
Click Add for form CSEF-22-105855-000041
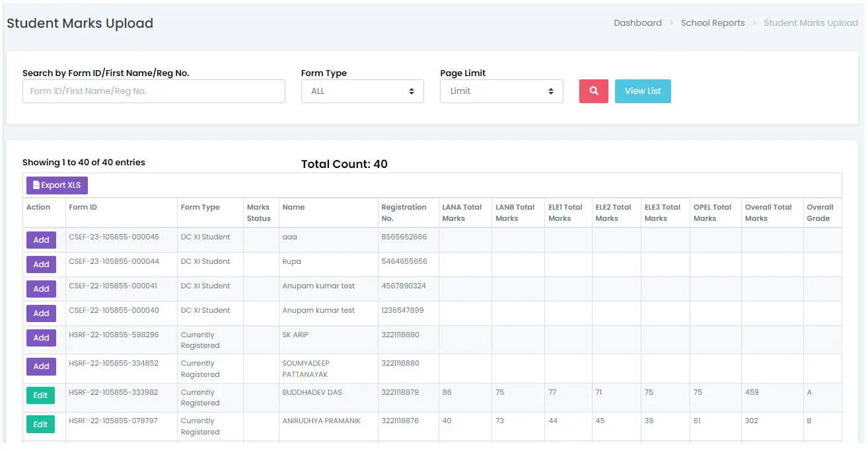click(x=41, y=289)
